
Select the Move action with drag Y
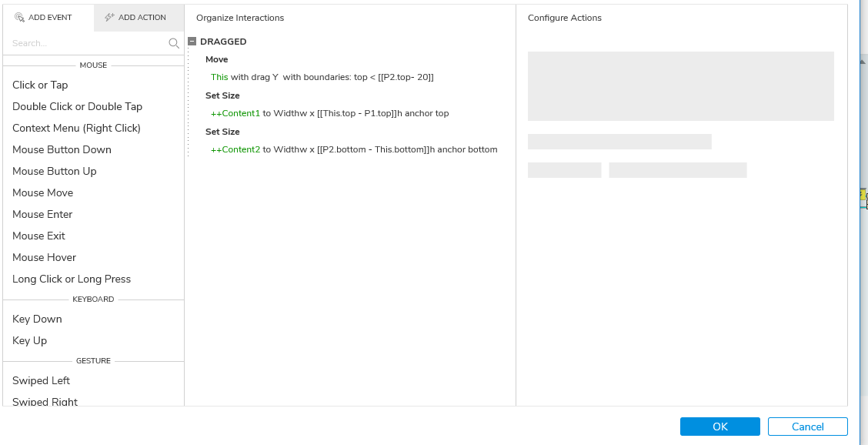click(322, 77)
